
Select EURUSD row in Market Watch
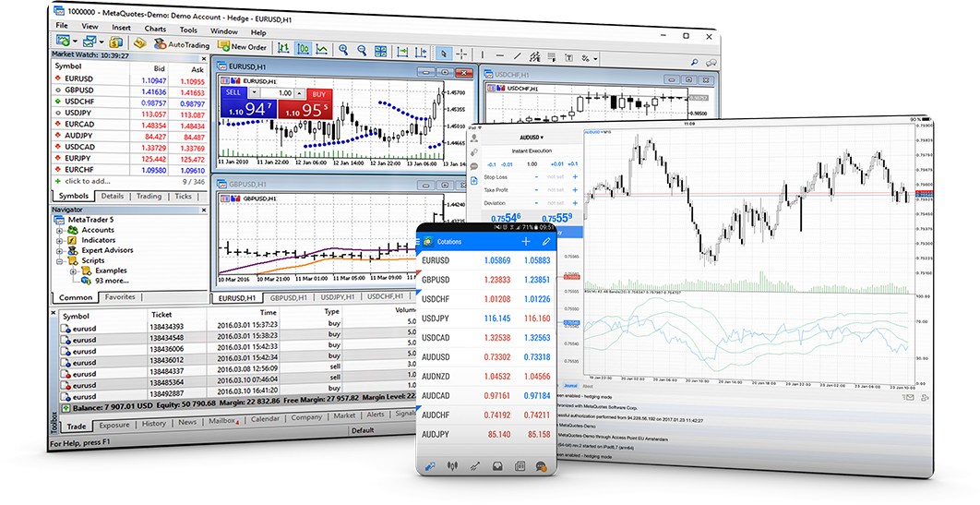tap(129, 80)
